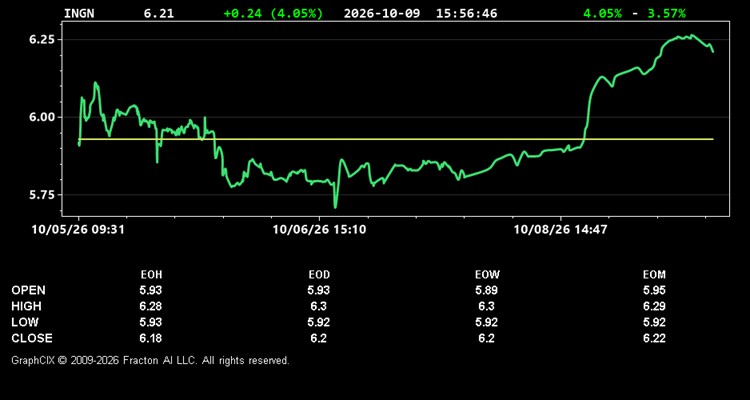
Task: Click the GraphCIX copyright notice
Action: (x=150, y=360)
